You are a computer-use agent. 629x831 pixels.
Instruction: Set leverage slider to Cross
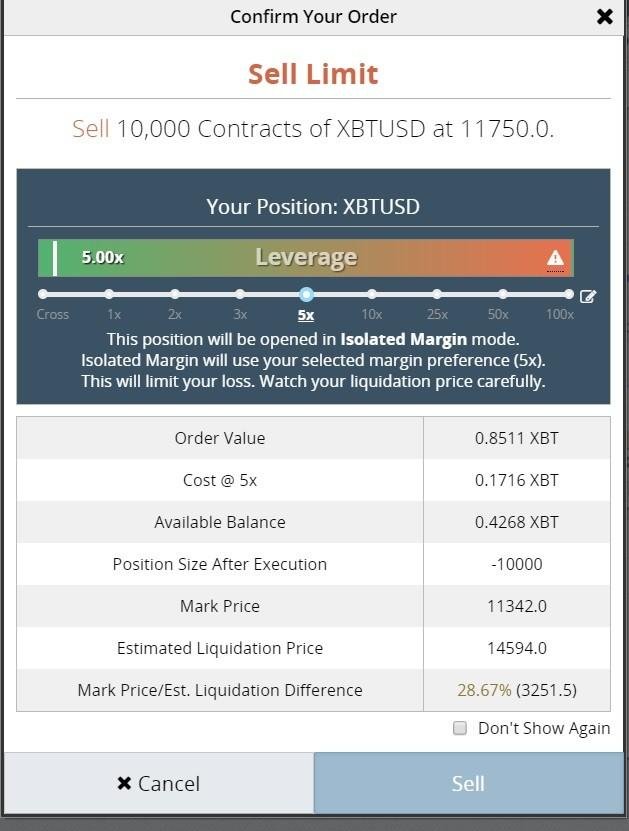click(43, 294)
